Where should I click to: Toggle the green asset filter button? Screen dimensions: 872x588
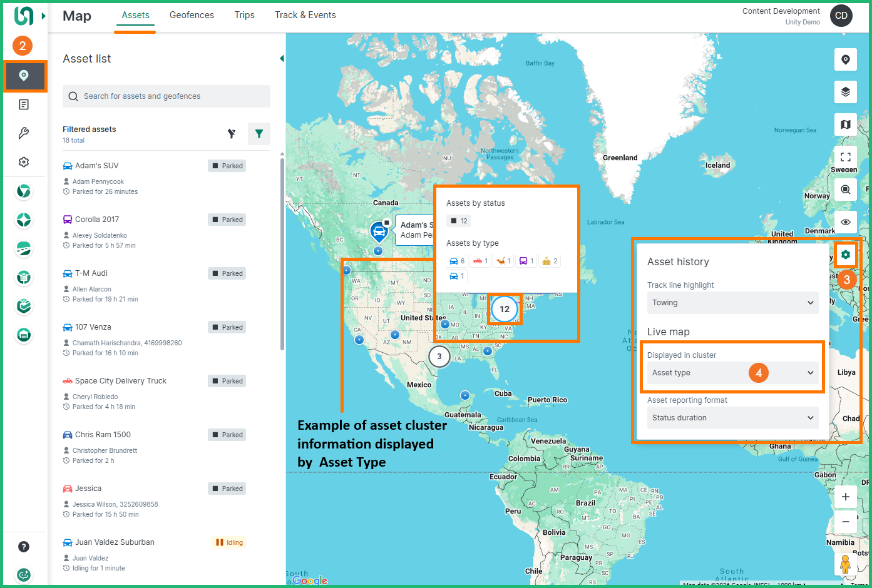[259, 134]
